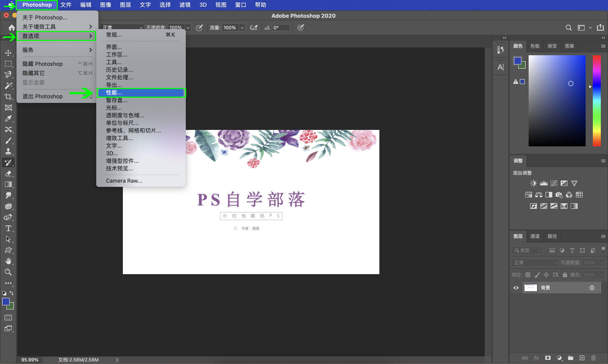608x364 pixels.
Task: Hide the 背景 layer visibility
Action: [516, 287]
